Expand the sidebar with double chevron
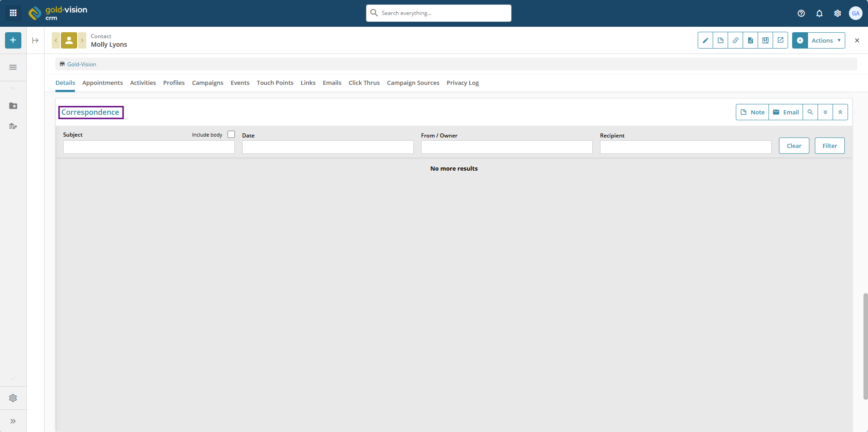Viewport: 868px width, 432px height. pyautogui.click(x=13, y=421)
